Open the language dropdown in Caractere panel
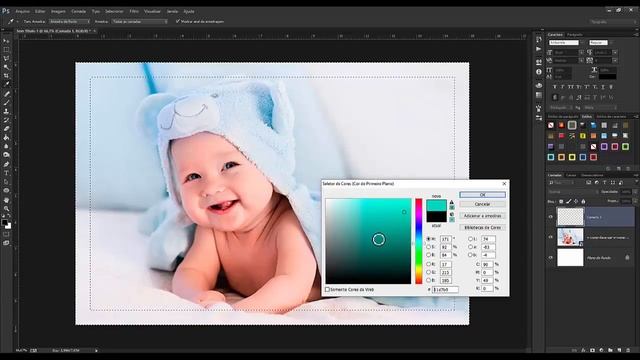This screenshot has height=360, width=640. point(563,107)
